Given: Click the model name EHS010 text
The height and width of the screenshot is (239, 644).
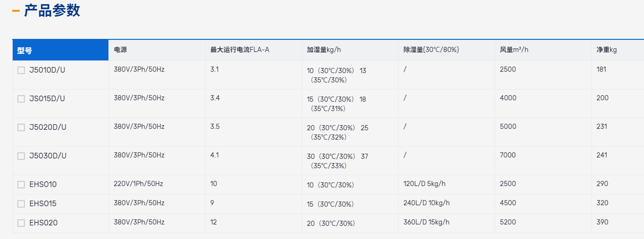Looking at the screenshot, I should tap(43, 185).
